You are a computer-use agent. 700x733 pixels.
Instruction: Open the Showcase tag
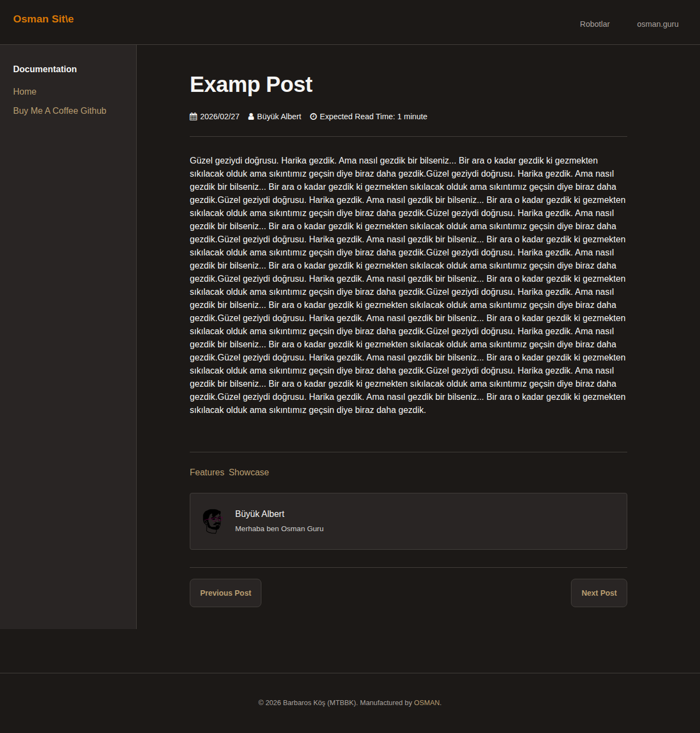tap(249, 472)
